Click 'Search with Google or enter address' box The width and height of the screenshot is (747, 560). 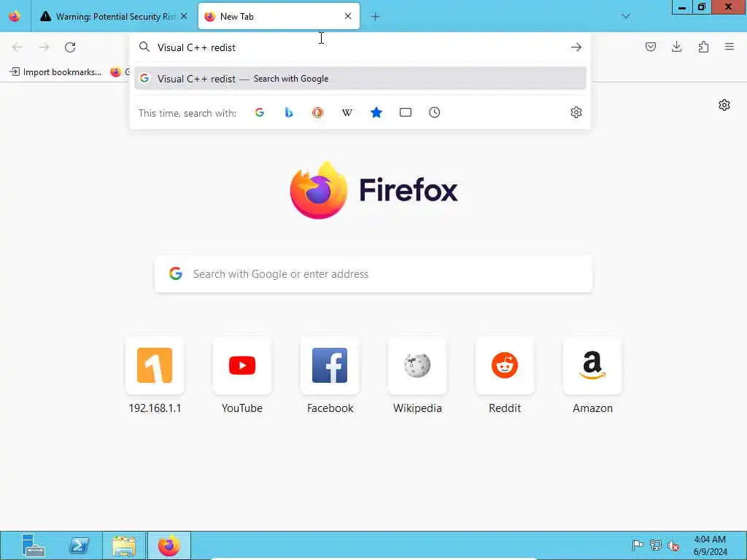373,274
